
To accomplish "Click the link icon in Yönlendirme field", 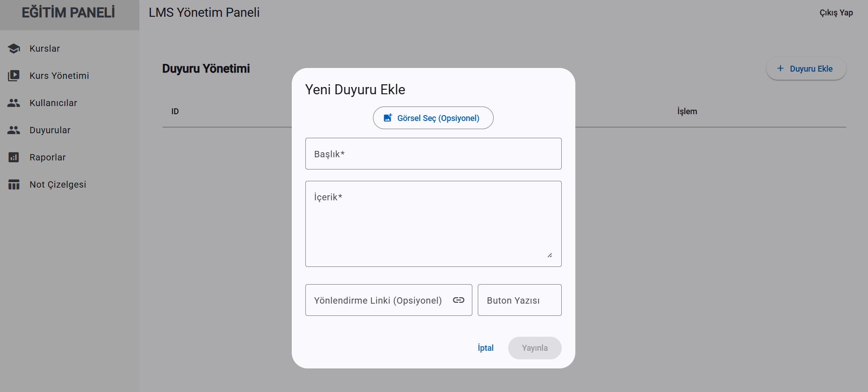I will tap(459, 300).
